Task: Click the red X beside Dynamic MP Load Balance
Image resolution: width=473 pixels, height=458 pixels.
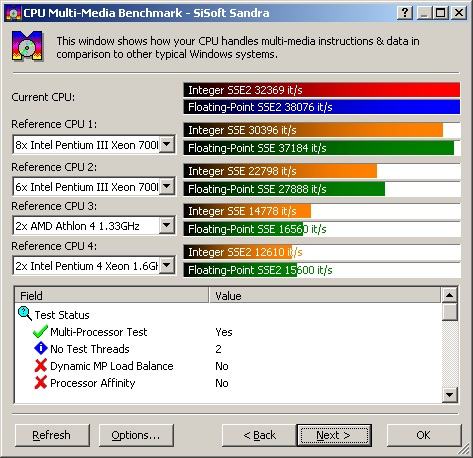Action: (x=40, y=366)
